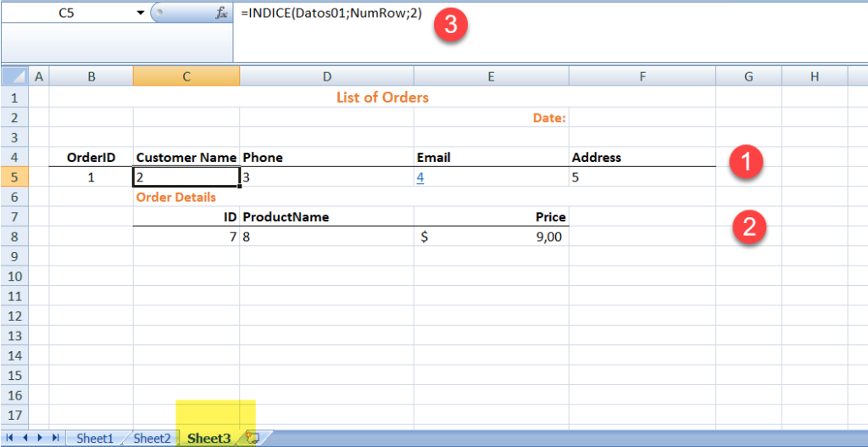868x447 pixels.
Task: Select column G header
Action: click(748, 77)
